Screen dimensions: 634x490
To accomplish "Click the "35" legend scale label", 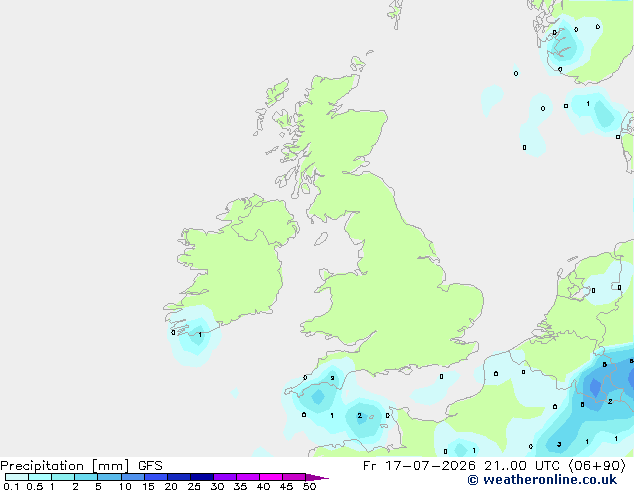I will click(240, 486).
